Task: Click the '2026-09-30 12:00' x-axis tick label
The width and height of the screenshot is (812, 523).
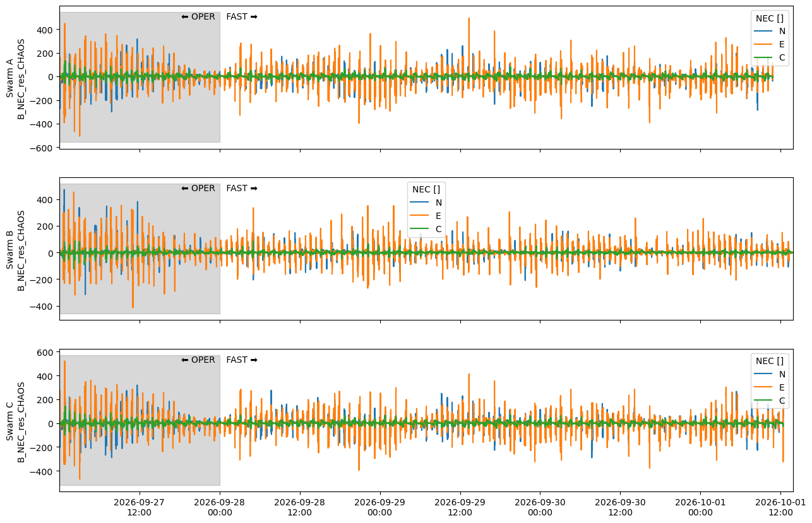Action: point(620,507)
